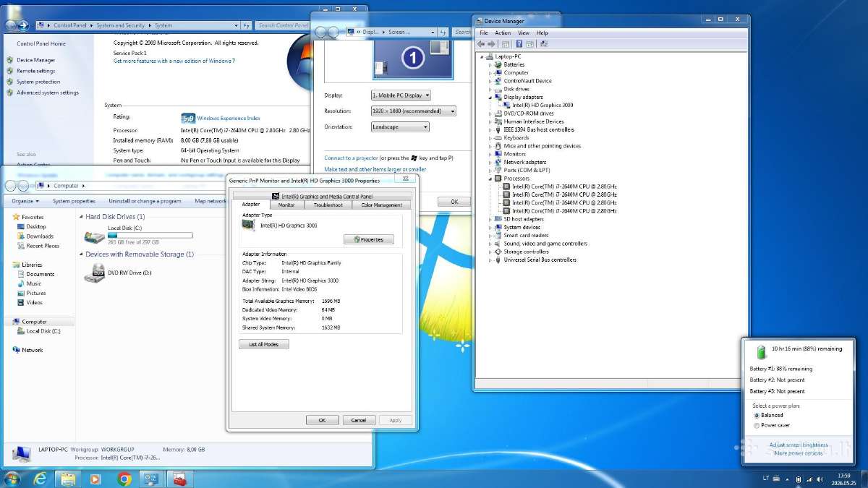Click Make text and other items larger link

point(375,169)
